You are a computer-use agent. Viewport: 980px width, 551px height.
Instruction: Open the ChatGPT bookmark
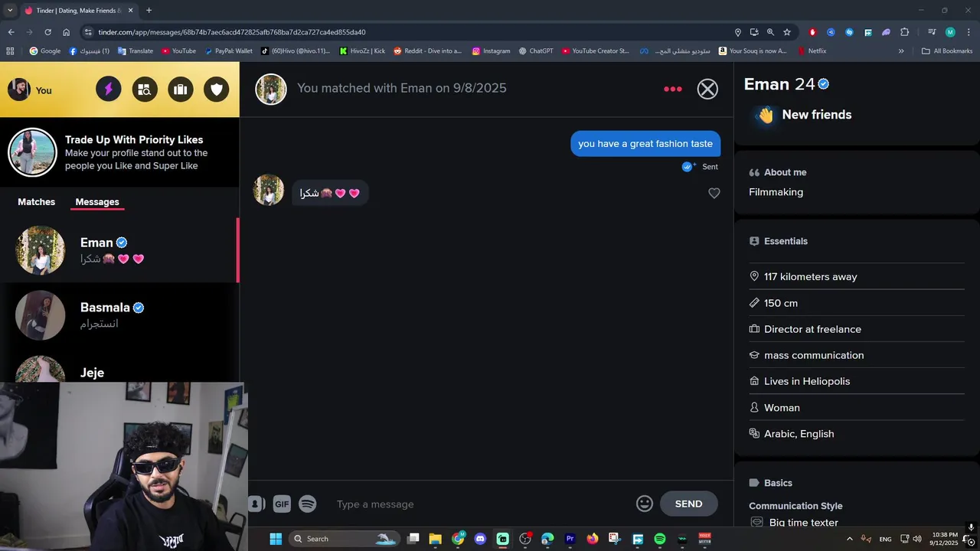(x=535, y=51)
